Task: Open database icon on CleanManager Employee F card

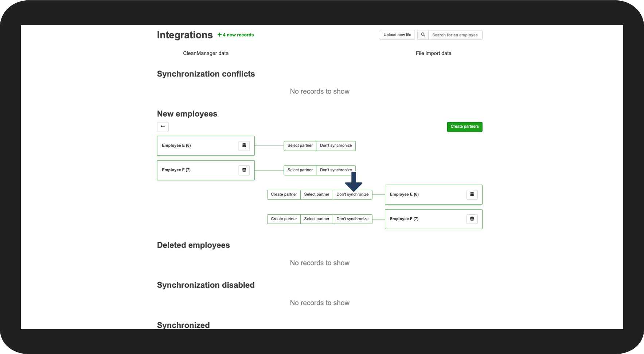Action: pyautogui.click(x=244, y=170)
